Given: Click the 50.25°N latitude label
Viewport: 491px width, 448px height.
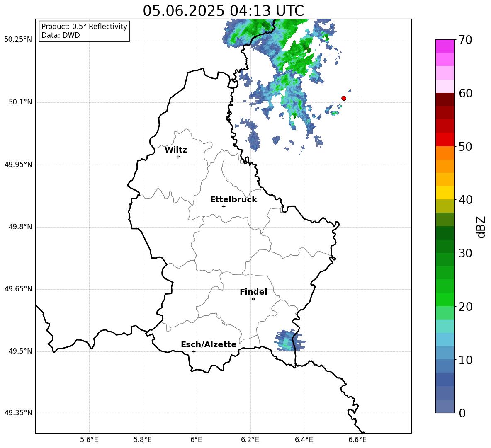Looking at the screenshot, I should (18, 40).
